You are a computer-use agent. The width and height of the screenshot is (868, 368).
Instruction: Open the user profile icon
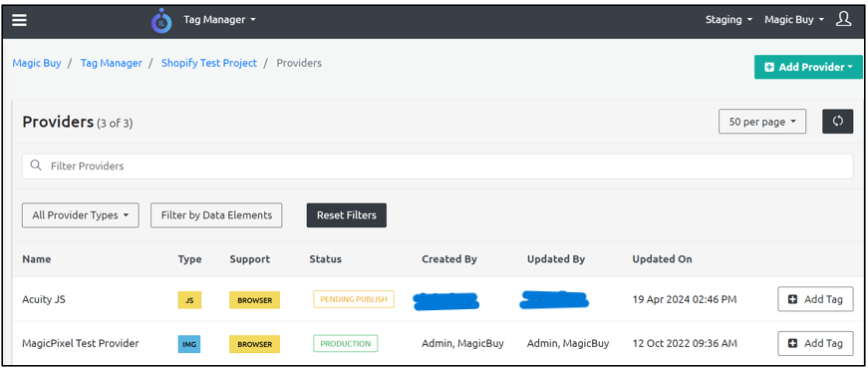tap(843, 19)
